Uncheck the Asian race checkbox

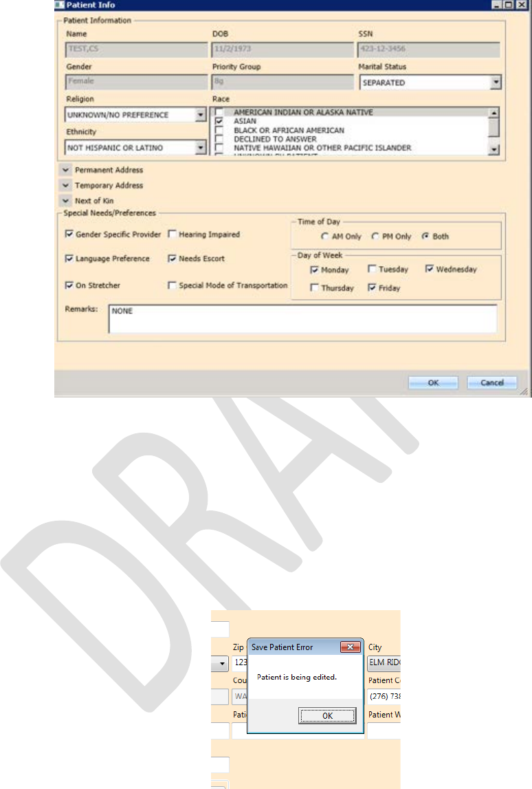(x=219, y=121)
